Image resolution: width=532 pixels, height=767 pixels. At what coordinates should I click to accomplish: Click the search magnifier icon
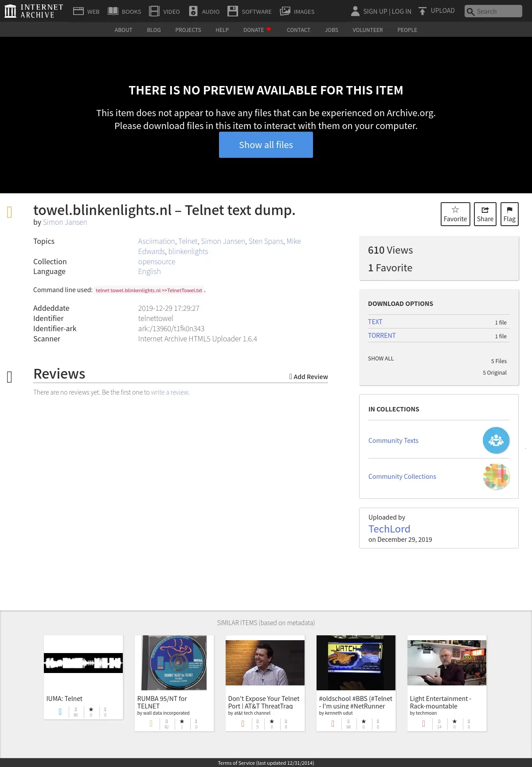click(470, 12)
